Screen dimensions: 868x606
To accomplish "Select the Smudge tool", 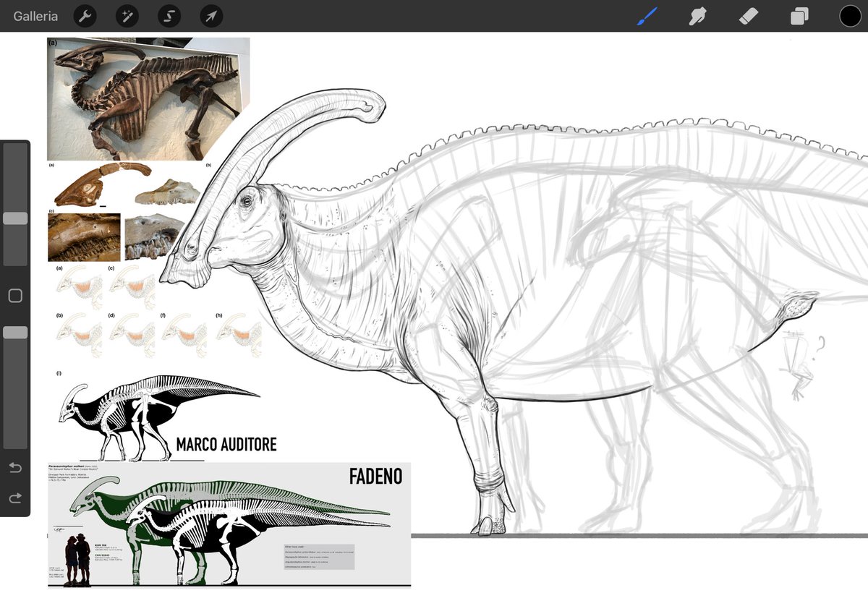I will click(x=697, y=16).
